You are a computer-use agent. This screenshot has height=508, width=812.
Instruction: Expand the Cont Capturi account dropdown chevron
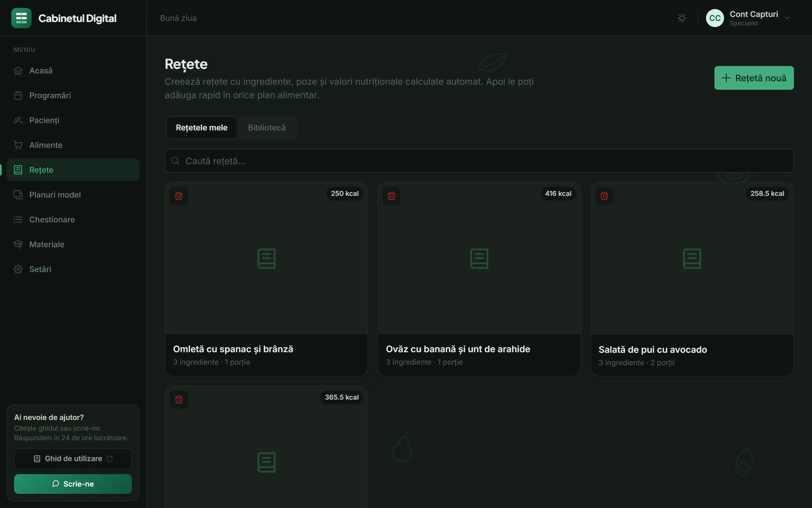point(787,18)
